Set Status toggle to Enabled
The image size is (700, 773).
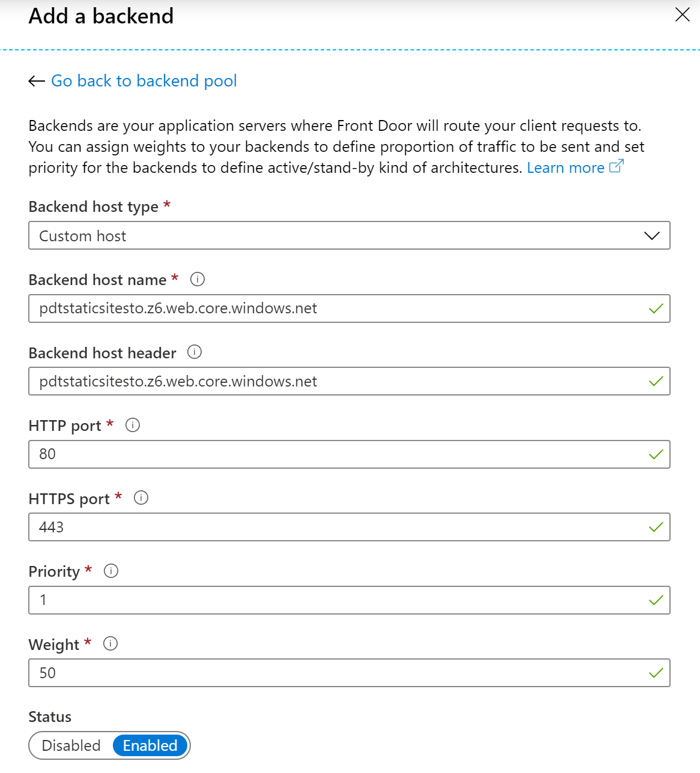[150, 745]
